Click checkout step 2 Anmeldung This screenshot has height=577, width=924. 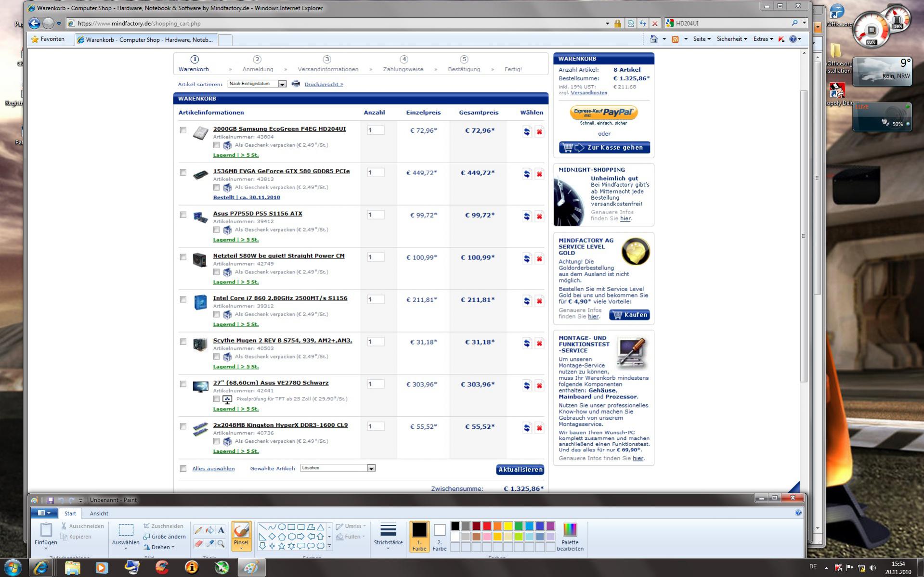pyautogui.click(x=258, y=64)
